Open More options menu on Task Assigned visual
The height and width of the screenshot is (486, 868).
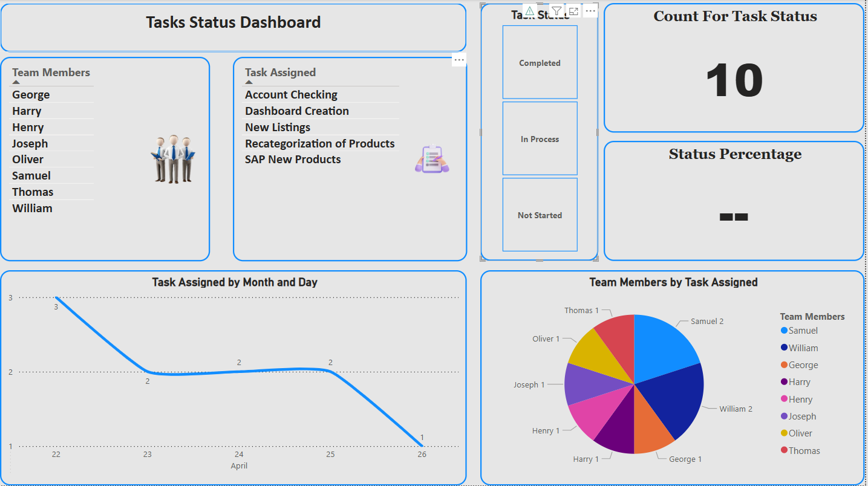click(x=459, y=59)
